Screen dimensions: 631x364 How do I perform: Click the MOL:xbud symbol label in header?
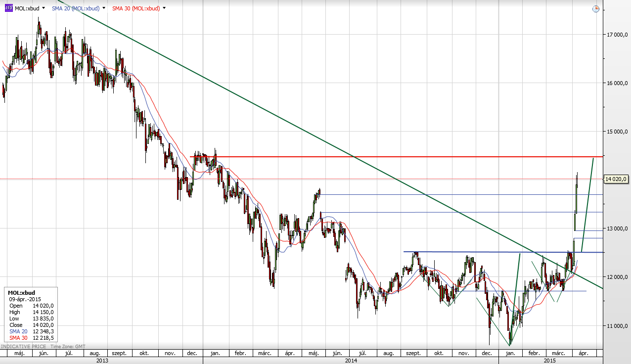(27, 8)
